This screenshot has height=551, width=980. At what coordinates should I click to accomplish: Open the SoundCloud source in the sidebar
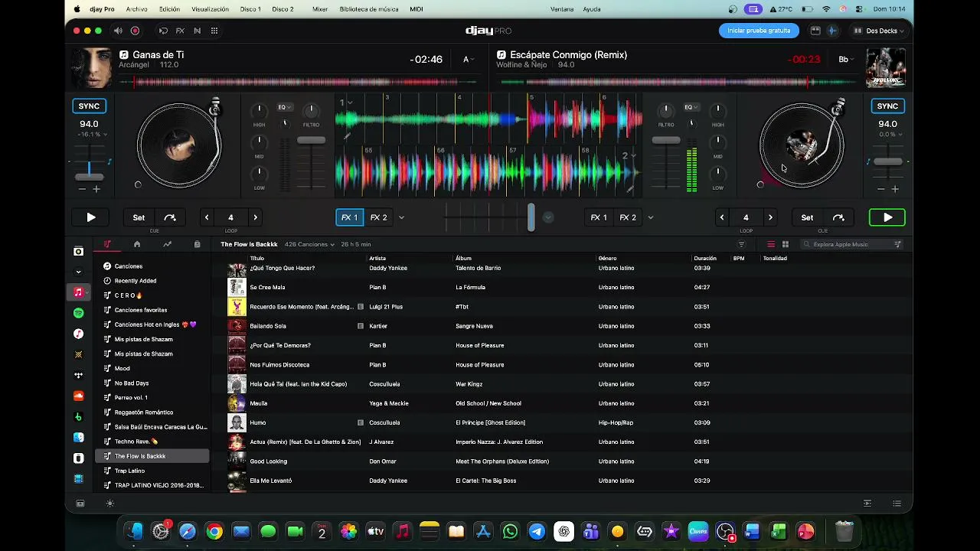tap(79, 396)
